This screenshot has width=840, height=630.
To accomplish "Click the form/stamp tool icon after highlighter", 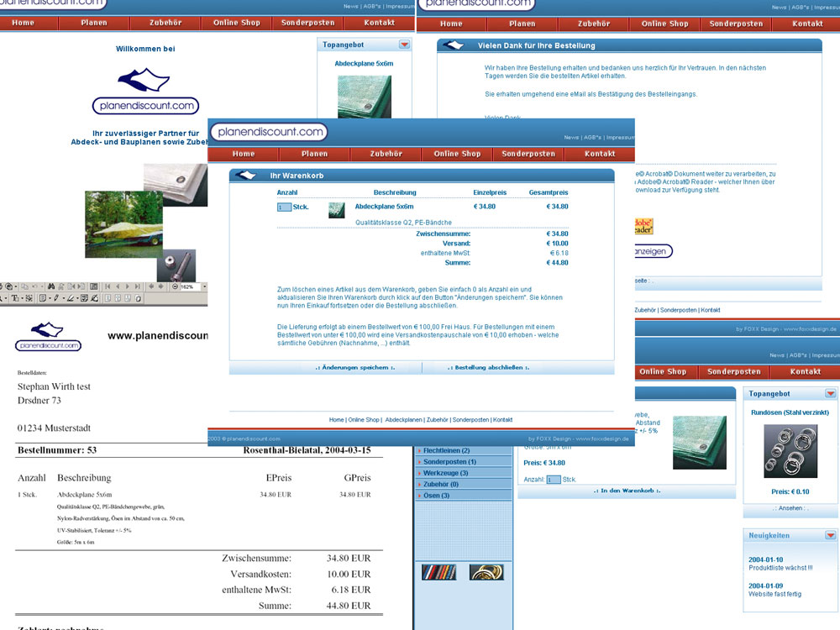I will pyautogui.click(x=84, y=298).
